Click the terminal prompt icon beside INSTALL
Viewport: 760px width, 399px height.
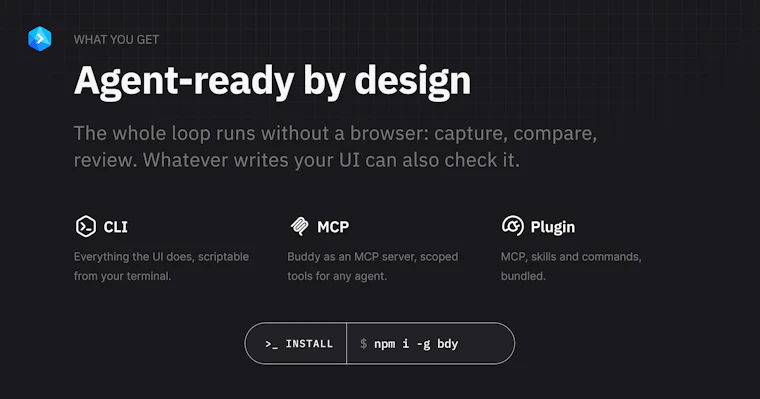271,344
